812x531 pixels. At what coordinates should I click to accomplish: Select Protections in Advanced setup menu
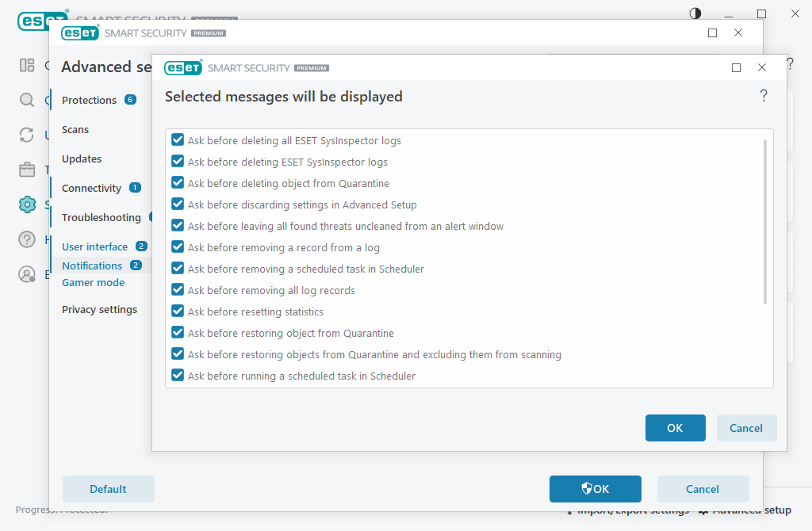click(x=89, y=100)
